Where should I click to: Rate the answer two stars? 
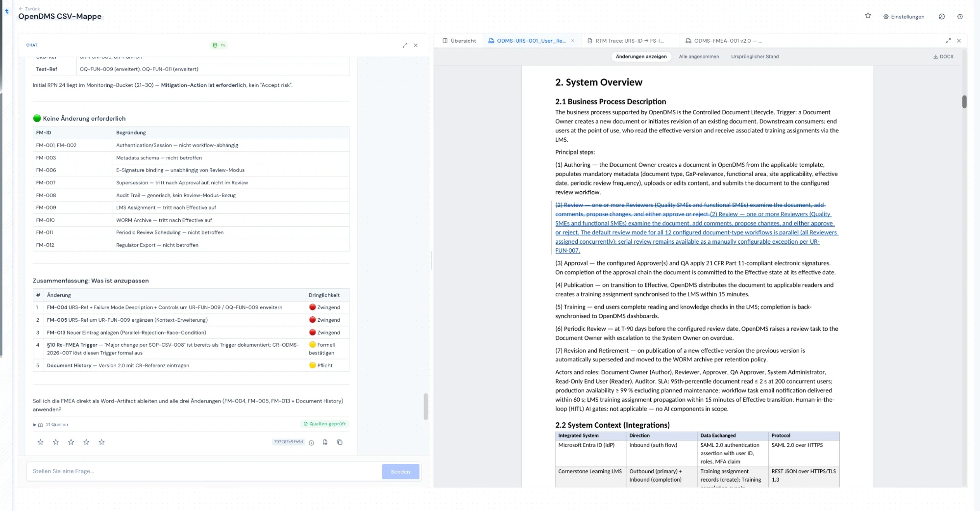[x=56, y=442]
